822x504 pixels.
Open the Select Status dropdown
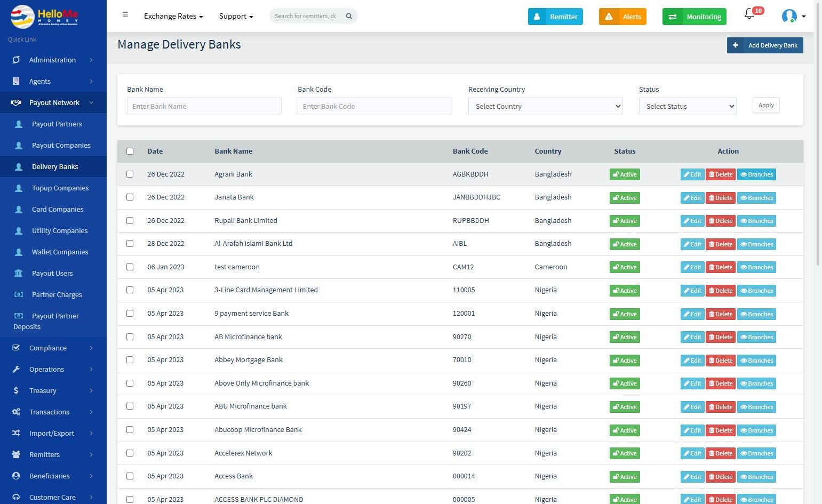click(688, 106)
